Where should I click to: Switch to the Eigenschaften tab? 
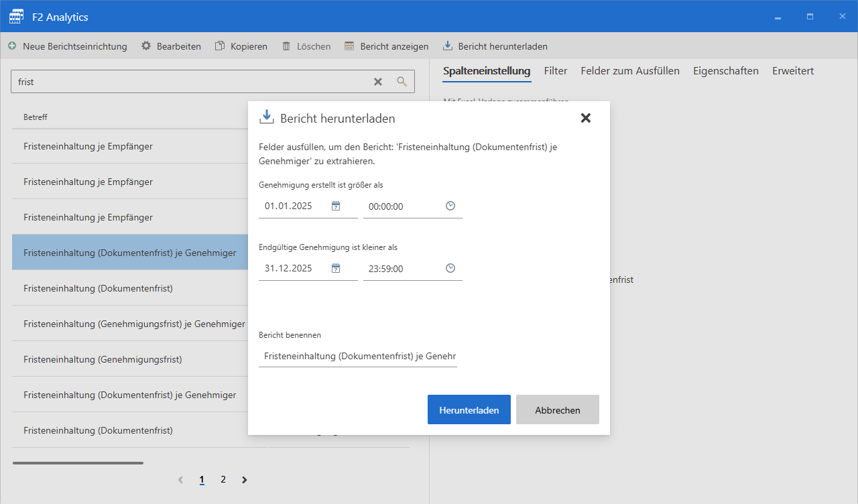pyautogui.click(x=726, y=71)
